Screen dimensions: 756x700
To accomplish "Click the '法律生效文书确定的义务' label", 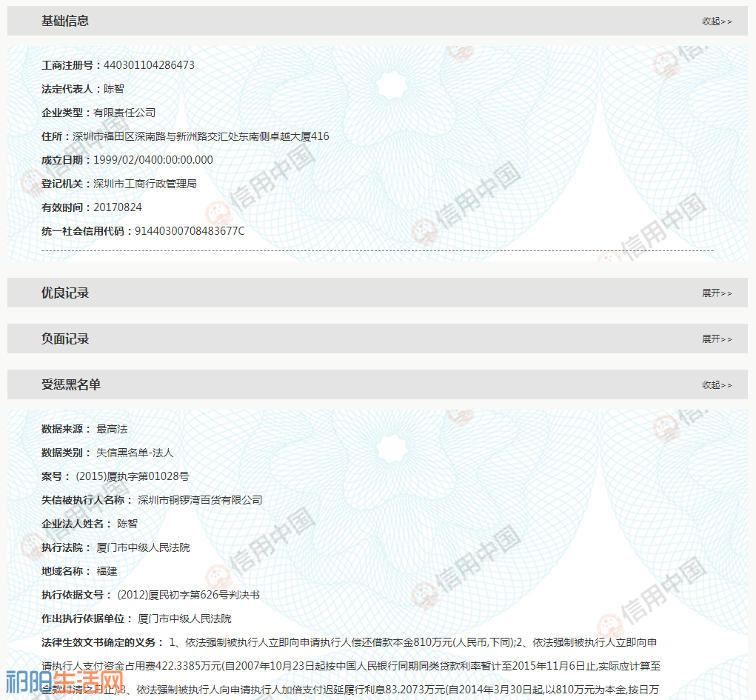I will click(x=98, y=642).
